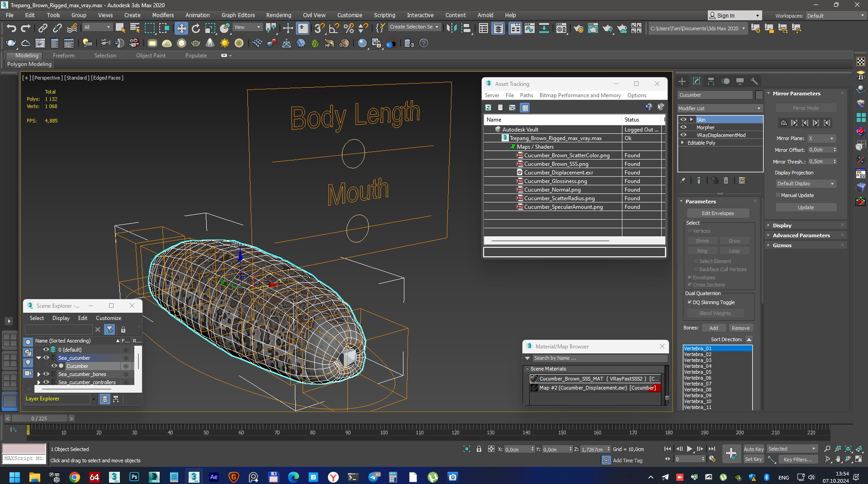Click Remove modifier trash icon
Screen dimensions: 868x484
(x=726, y=180)
